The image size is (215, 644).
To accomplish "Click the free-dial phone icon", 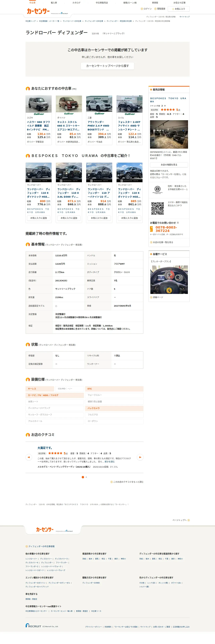I will point(151,229).
